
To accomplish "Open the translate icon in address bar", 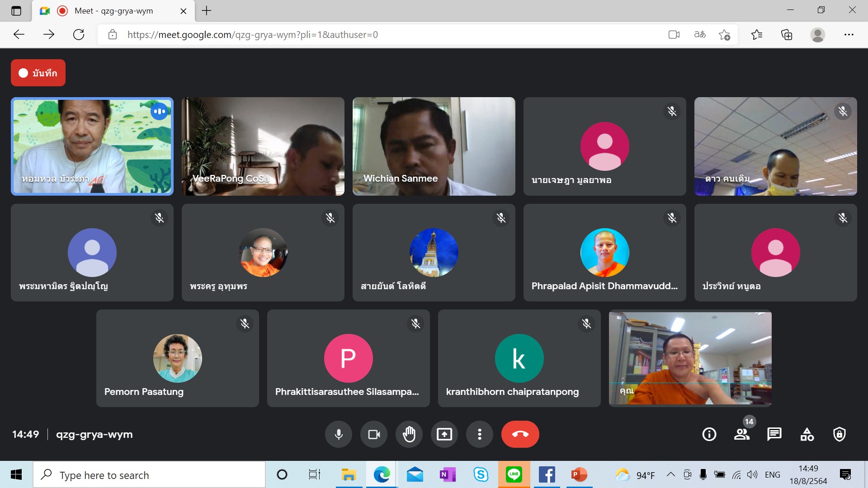I will tap(700, 34).
